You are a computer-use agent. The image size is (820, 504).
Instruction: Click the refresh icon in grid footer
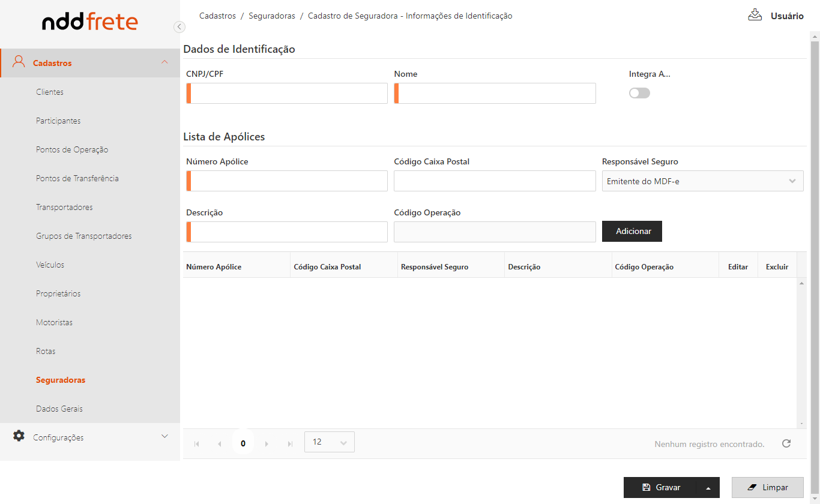click(786, 443)
